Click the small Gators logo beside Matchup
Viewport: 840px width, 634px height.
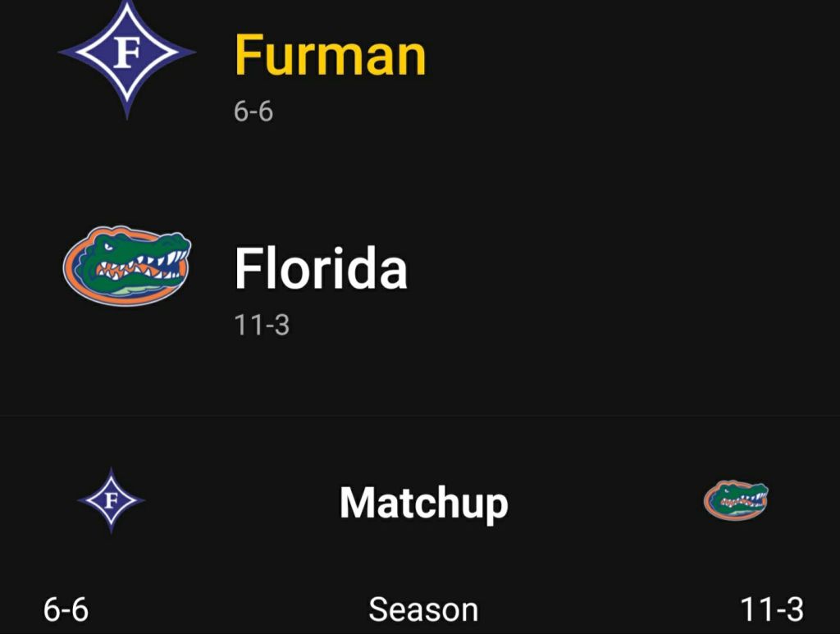(x=736, y=500)
